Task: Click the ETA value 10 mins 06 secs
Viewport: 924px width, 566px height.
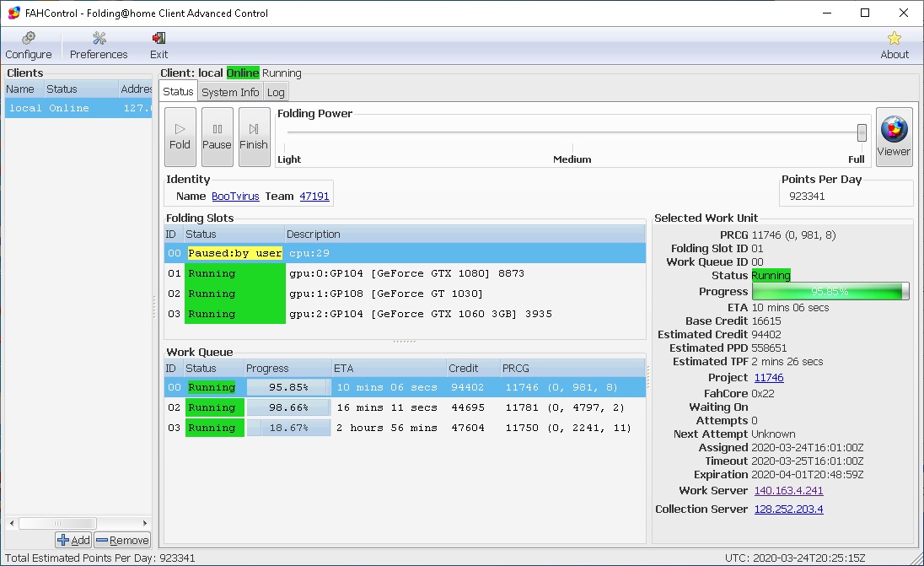Action: tap(790, 307)
